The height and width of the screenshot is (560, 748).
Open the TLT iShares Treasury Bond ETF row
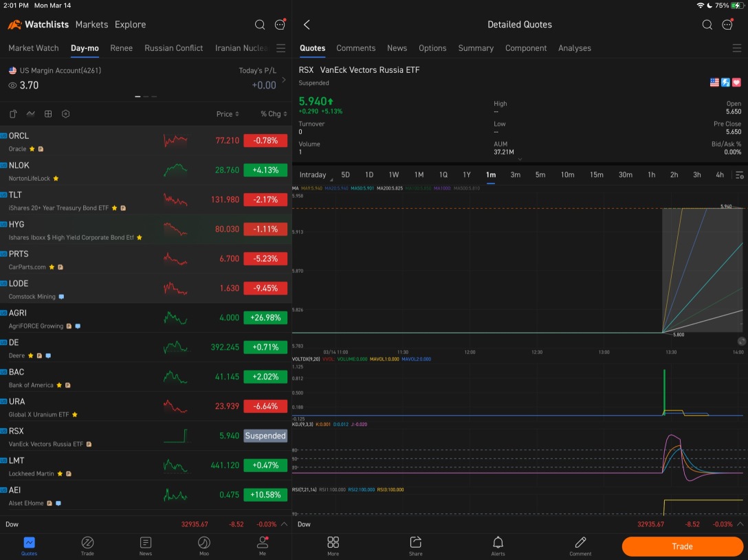146,200
